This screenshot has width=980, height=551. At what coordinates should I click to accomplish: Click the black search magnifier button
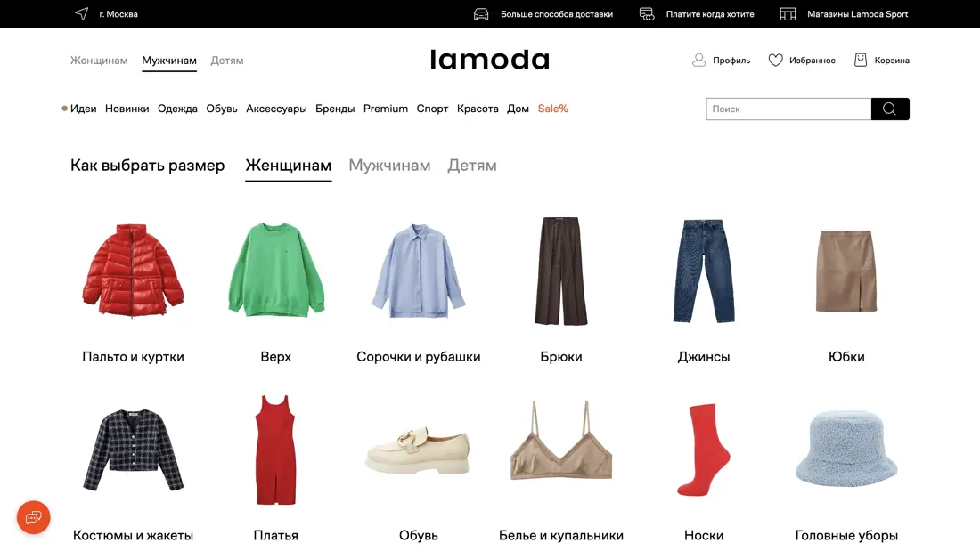[x=890, y=109]
